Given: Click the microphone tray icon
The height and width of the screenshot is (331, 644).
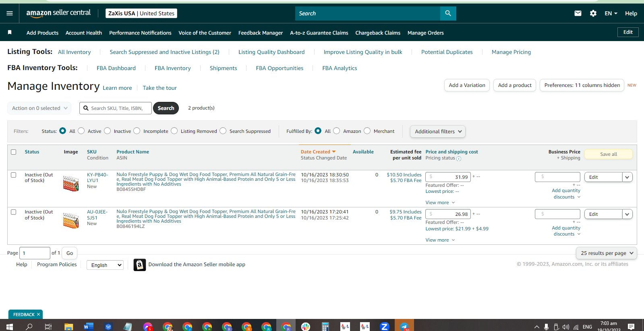Looking at the screenshot, I should click(x=546, y=327).
